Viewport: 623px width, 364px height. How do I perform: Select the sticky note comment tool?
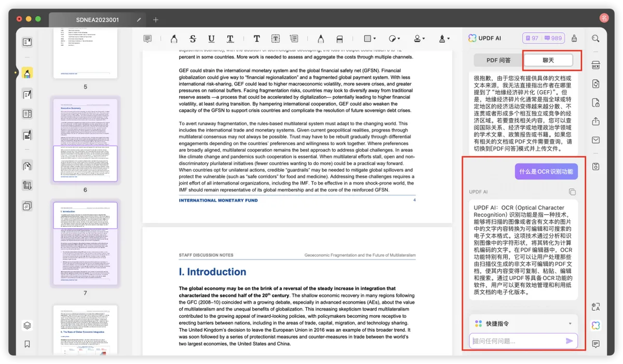pyautogui.click(x=147, y=39)
